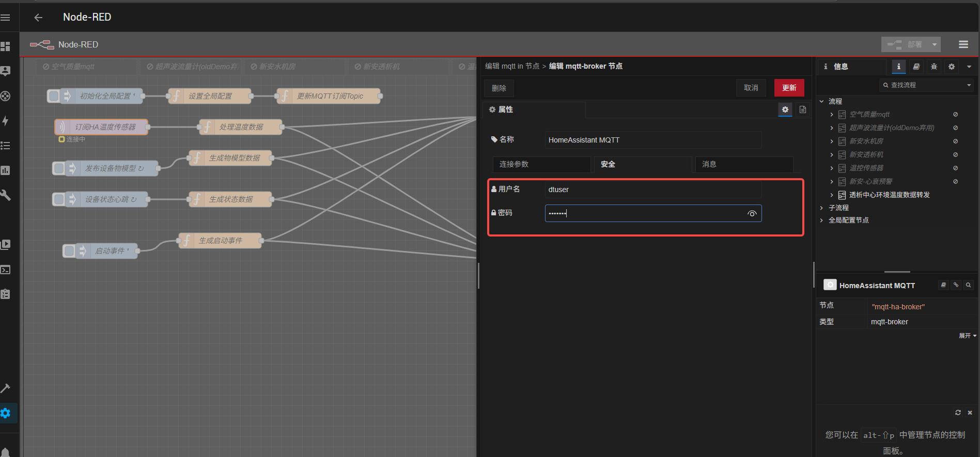Click the search icon next to HomeAssistant MQTT

coord(968,285)
